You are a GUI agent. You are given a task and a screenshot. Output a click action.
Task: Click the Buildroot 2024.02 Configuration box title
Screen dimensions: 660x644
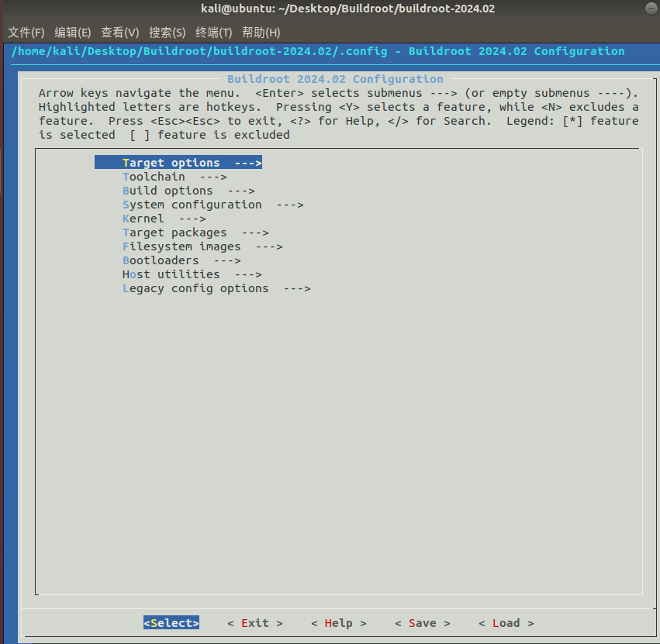(x=335, y=79)
